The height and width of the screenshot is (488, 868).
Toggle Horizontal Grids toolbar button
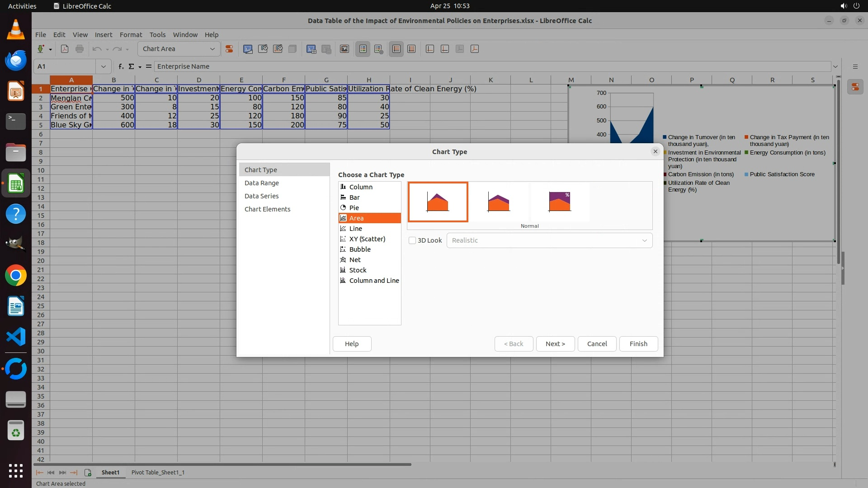396,49
